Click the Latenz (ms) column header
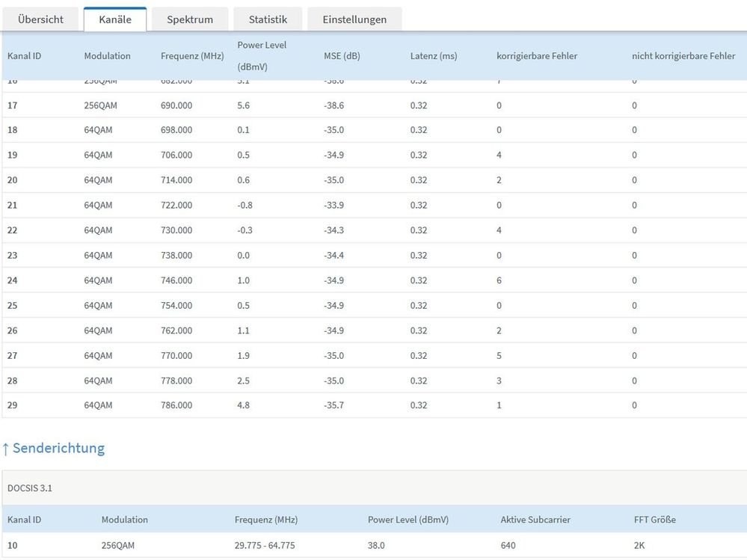The height and width of the screenshot is (560, 747). click(x=433, y=56)
